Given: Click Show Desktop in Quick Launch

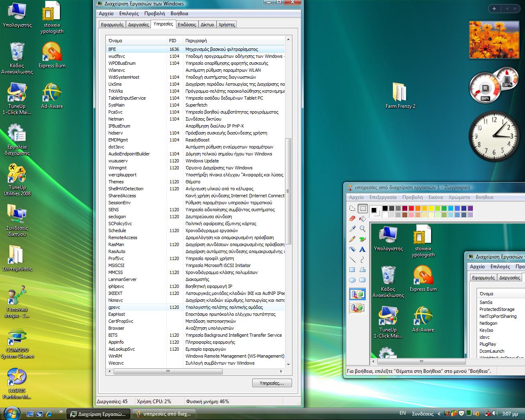Looking at the screenshot, I should tap(30, 414).
